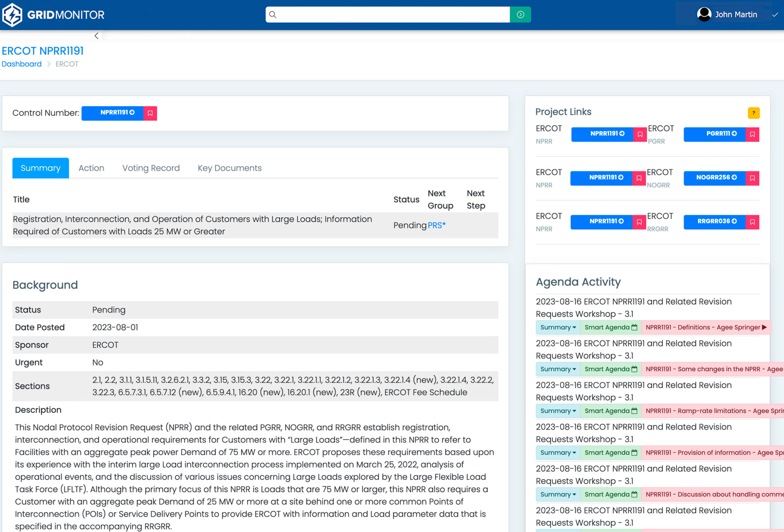The height and width of the screenshot is (532, 784).
Task: Open Smart Agenda for Provision of information item
Action: pos(611,453)
